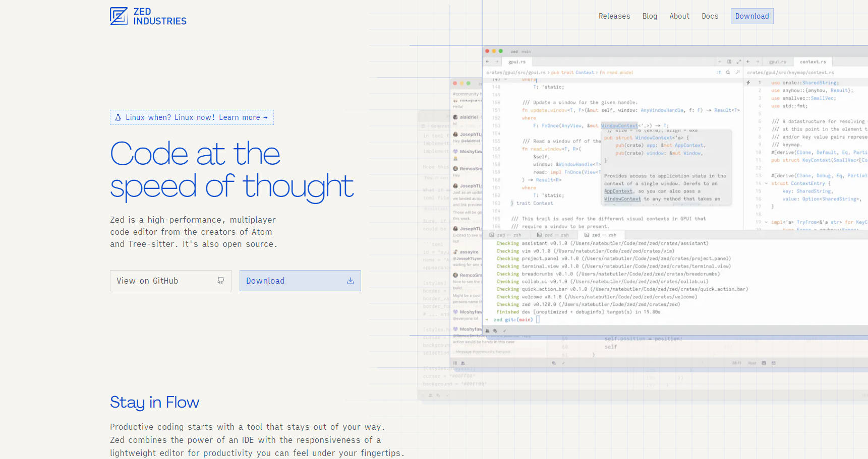
Task: Click the 'pub trait Context' breadcrumb
Action: [573, 73]
